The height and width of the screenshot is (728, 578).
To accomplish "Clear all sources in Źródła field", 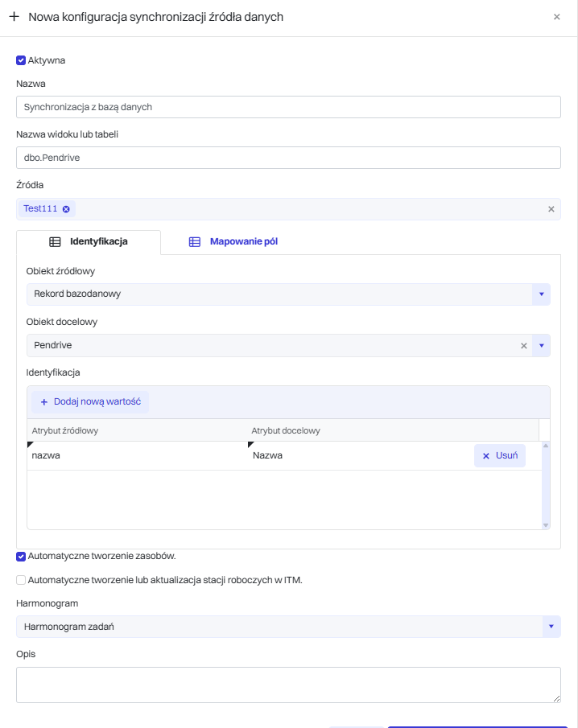I will [551, 209].
